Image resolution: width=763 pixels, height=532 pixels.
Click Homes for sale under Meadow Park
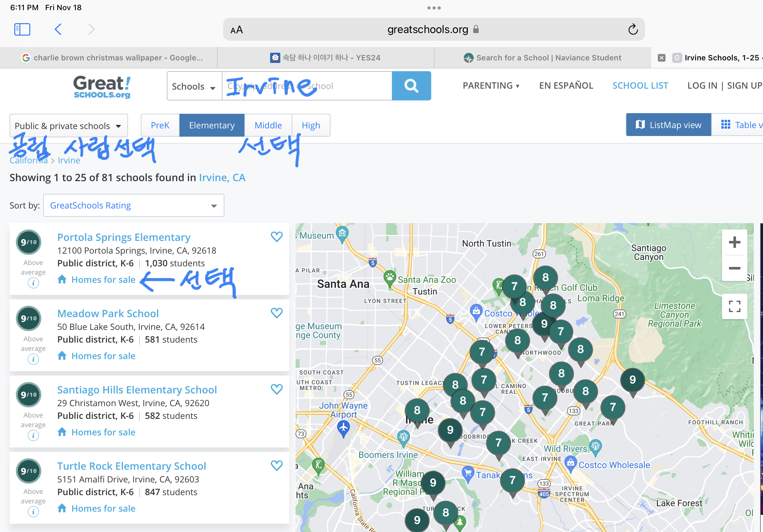tap(97, 356)
